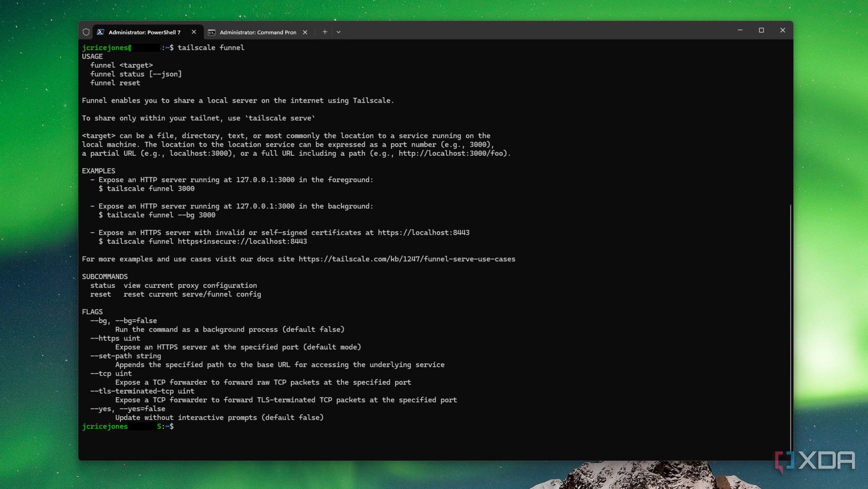Screen dimensions: 868x489
Task: Open the tailscale.com funnel-serve-use-cases docs URL
Action: point(407,259)
